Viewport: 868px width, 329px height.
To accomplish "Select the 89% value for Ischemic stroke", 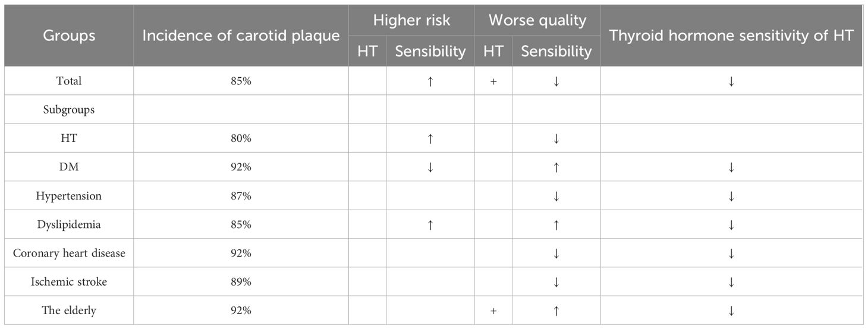I will [x=241, y=282].
